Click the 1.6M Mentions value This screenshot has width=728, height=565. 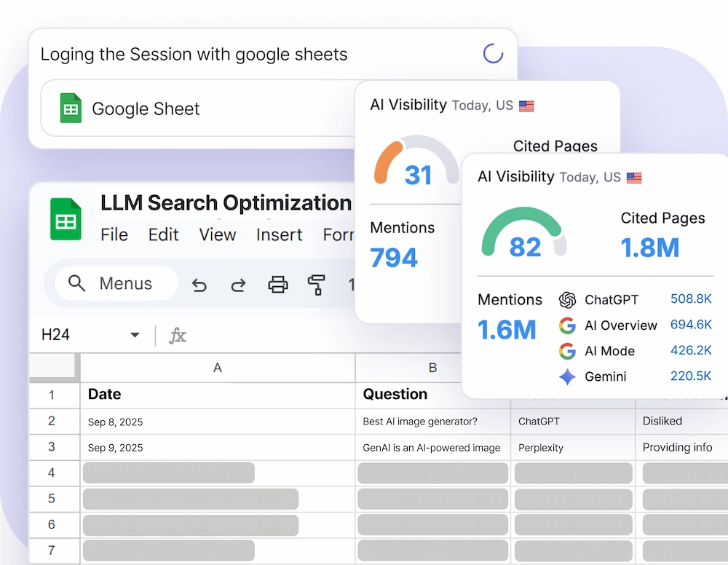point(507,330)
